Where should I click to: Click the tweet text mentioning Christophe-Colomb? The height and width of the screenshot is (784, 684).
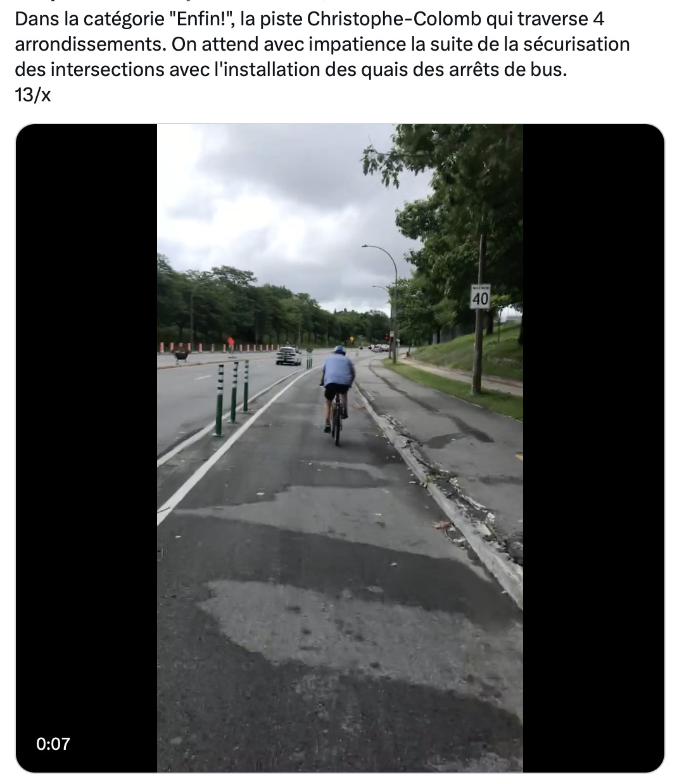(x=310, y=20)
